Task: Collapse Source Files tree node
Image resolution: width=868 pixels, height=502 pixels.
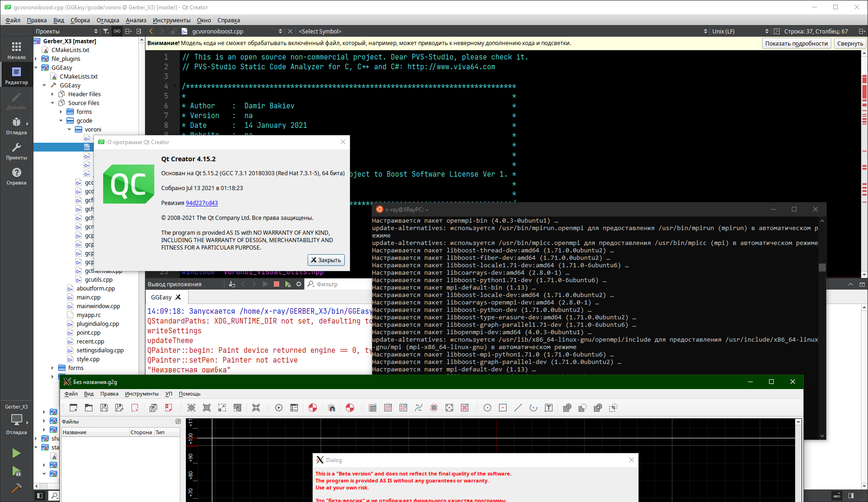Action: point(53,103)
